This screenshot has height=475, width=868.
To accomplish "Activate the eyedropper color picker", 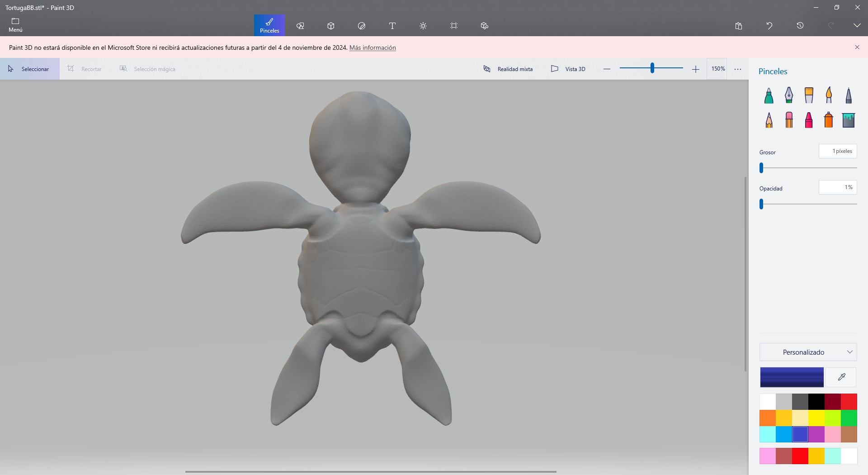I will (841, 377).
